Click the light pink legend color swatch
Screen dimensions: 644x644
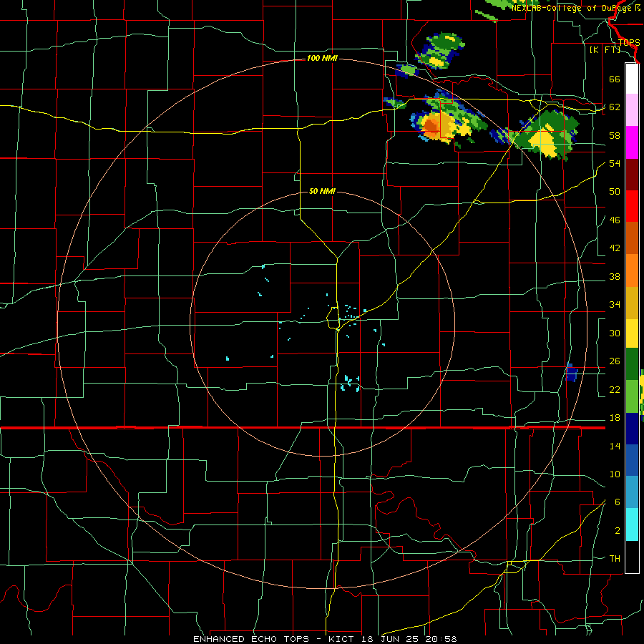pos(632,109)
